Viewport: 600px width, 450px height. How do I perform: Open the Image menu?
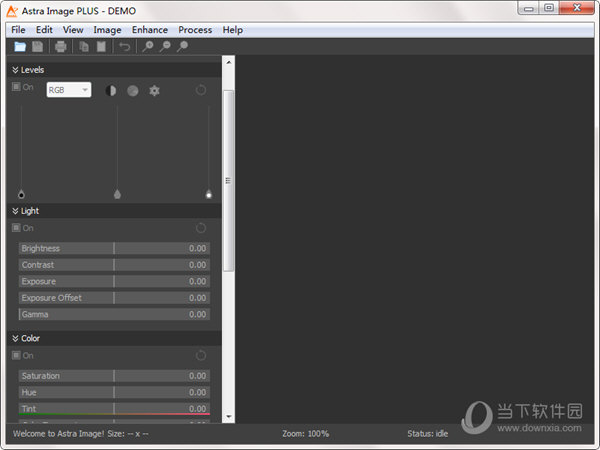107,30
